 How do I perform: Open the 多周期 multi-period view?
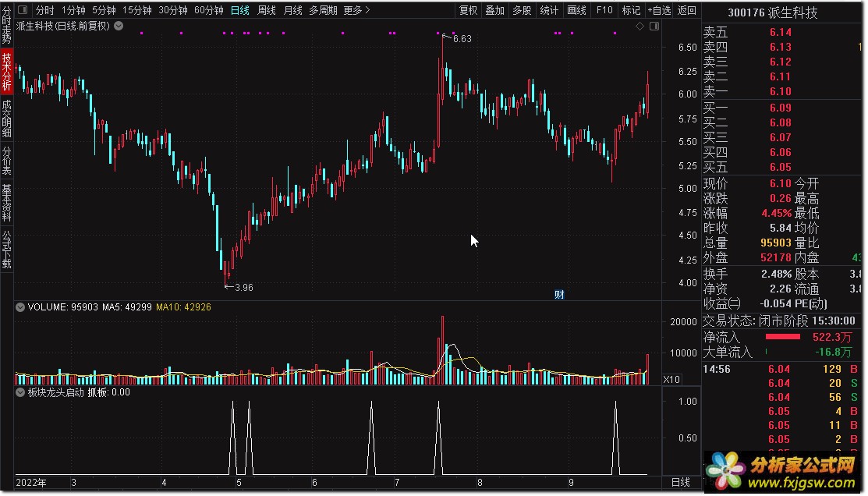[324, 10]
